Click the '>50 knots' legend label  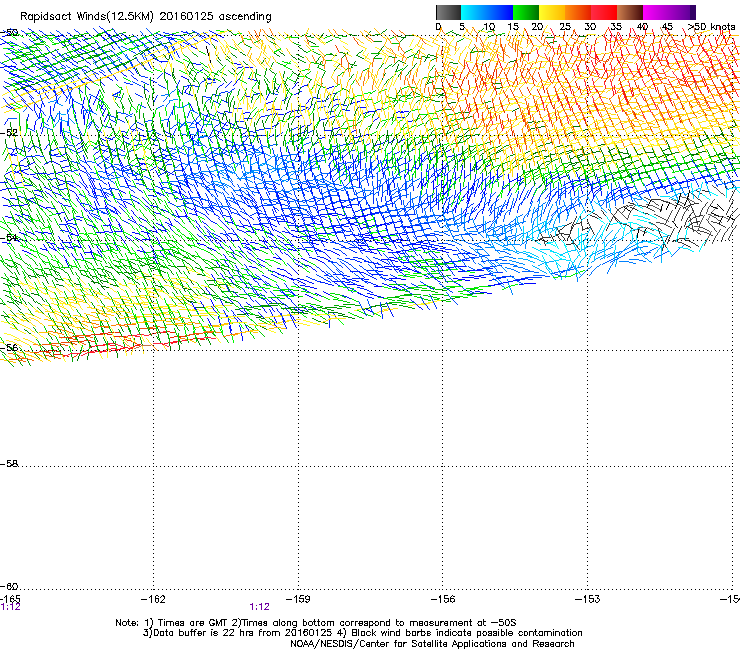pyautogui.click(x=712, y=27)
